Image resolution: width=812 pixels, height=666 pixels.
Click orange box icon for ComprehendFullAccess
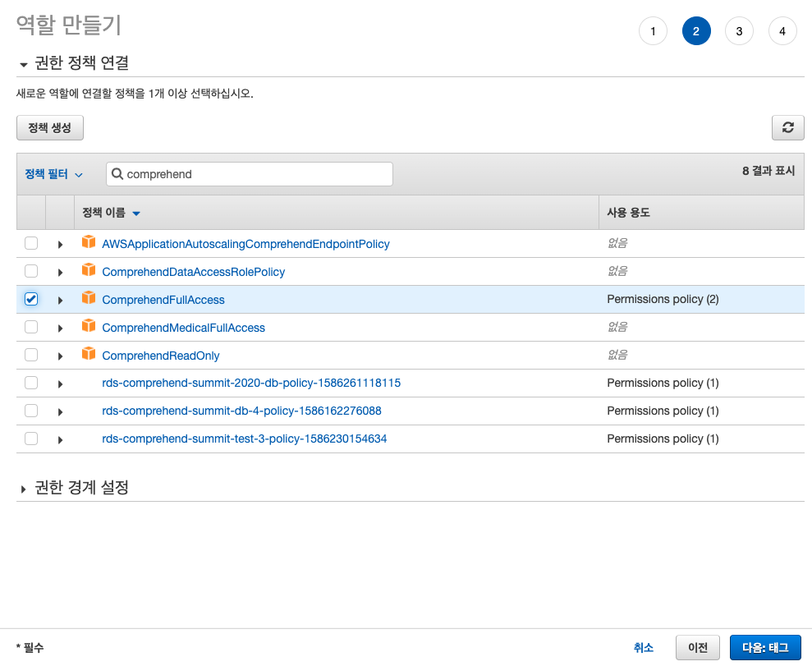[89, 299]
